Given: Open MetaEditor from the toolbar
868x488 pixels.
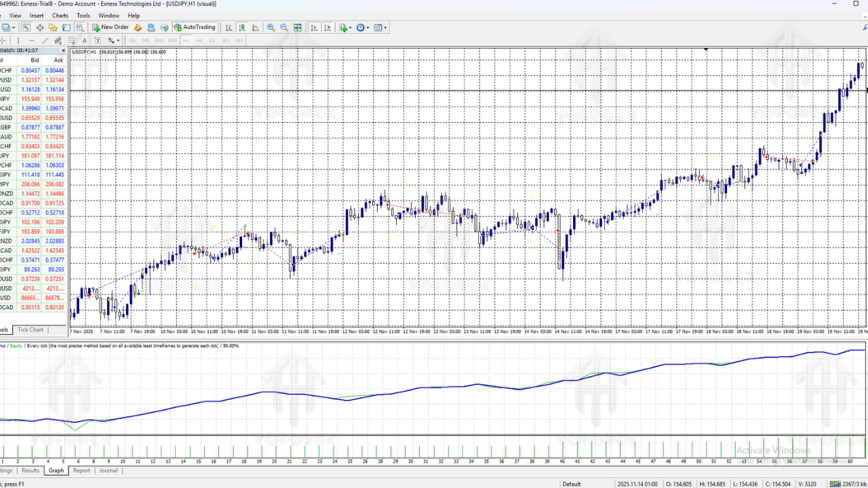Looking at the screenshot, I should pyautogui.click(x=138, y=28).
